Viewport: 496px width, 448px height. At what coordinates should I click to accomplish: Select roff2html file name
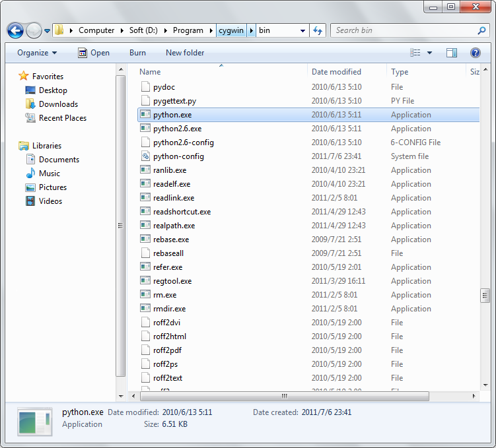click(x=170, y=336)
